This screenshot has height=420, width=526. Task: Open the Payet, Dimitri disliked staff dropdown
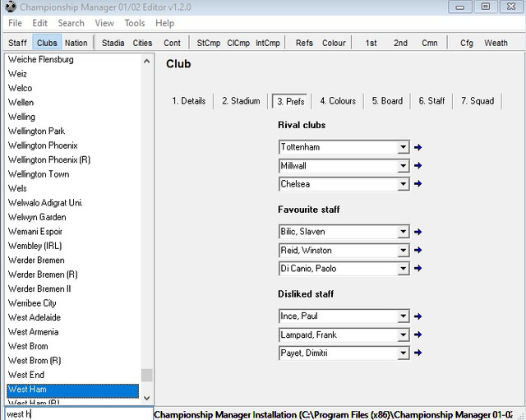click(x=404, y=353)
